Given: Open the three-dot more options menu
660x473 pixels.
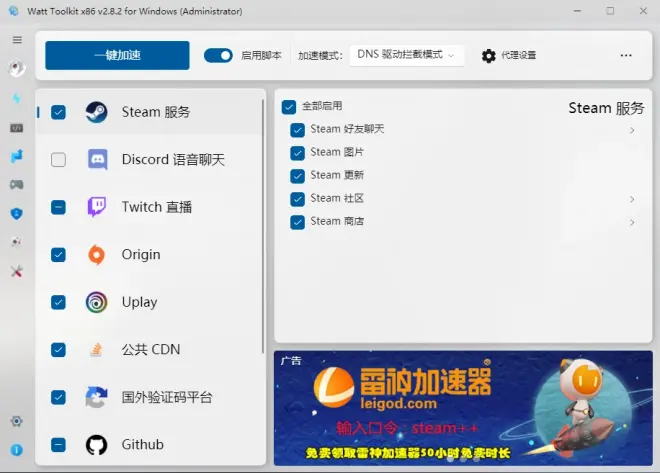Looking at the screenshot, I should [626, 56].
